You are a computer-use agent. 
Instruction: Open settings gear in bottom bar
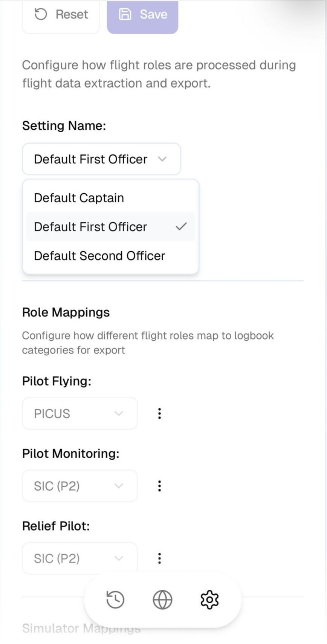pos(209,600)
